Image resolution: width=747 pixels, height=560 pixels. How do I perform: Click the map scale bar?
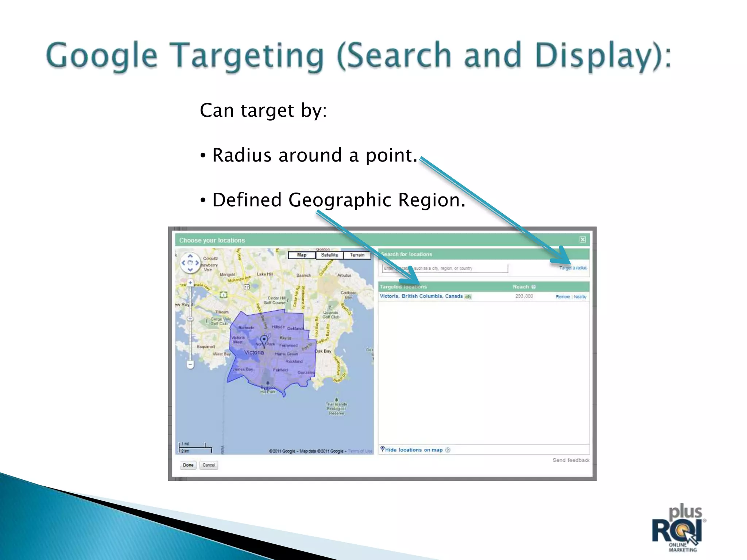point(196,447)
